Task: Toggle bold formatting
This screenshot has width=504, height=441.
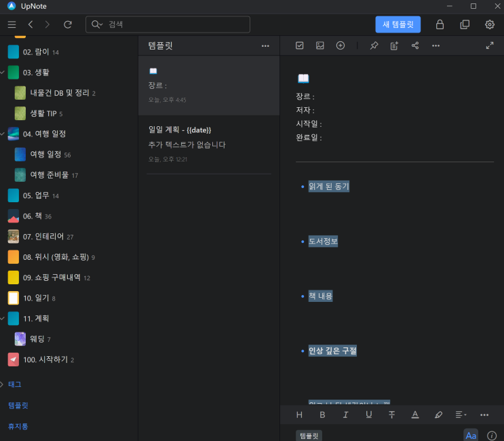Action: 322,415
